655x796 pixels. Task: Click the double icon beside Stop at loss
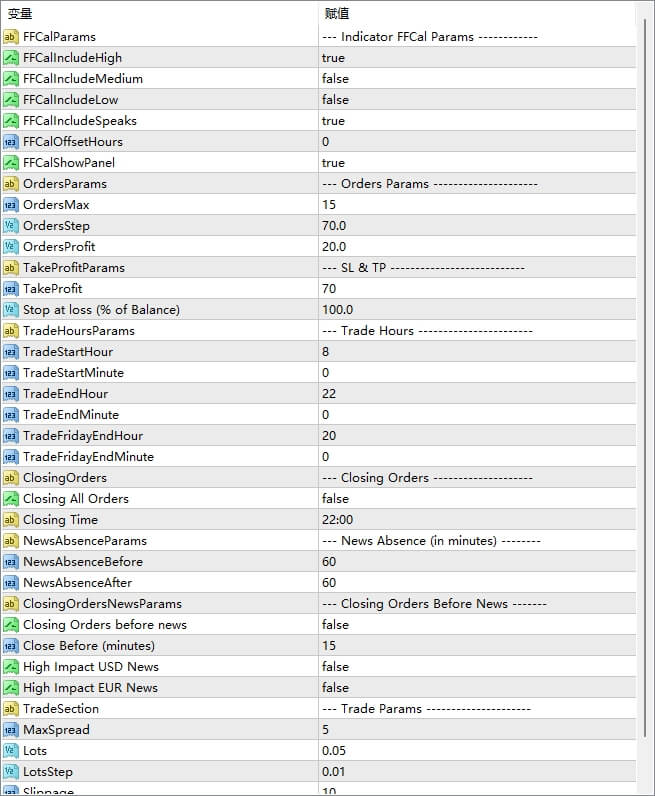[10, 310]
